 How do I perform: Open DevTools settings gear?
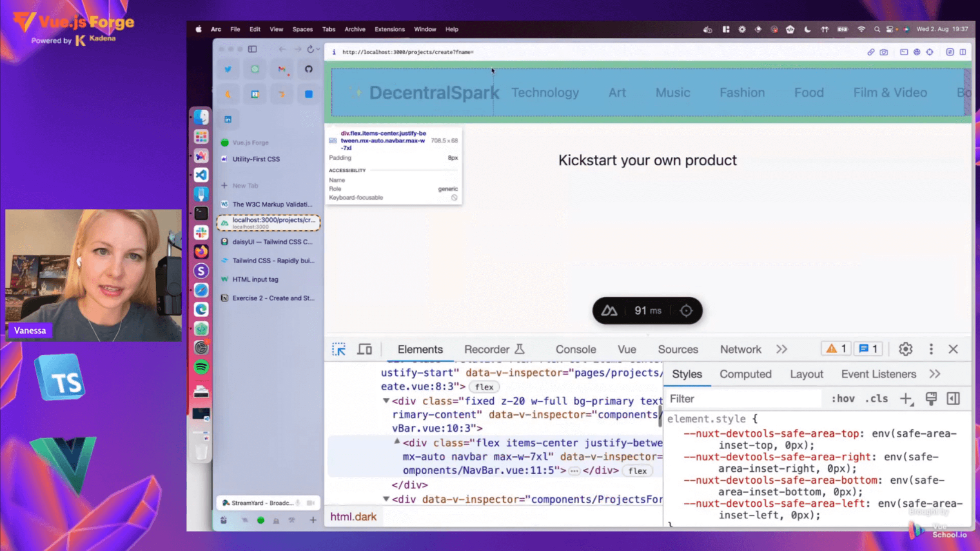pyautogui.click(x=905, y=349)
